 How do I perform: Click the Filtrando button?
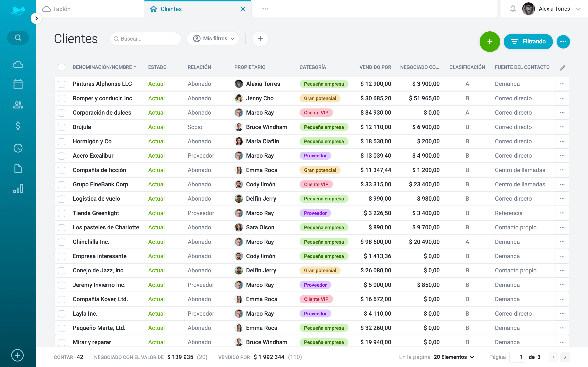[528, 42]
